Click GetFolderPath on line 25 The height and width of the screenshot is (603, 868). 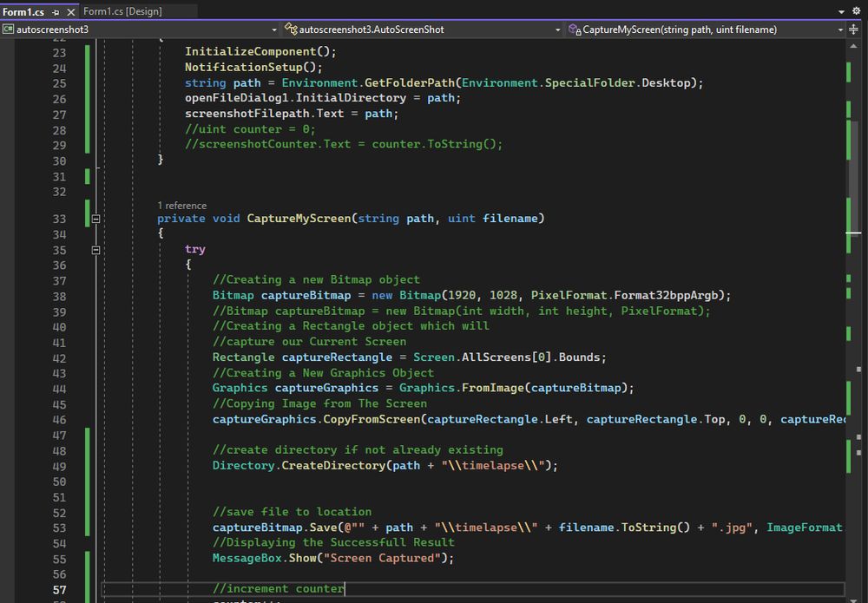[x=410, y=83]
